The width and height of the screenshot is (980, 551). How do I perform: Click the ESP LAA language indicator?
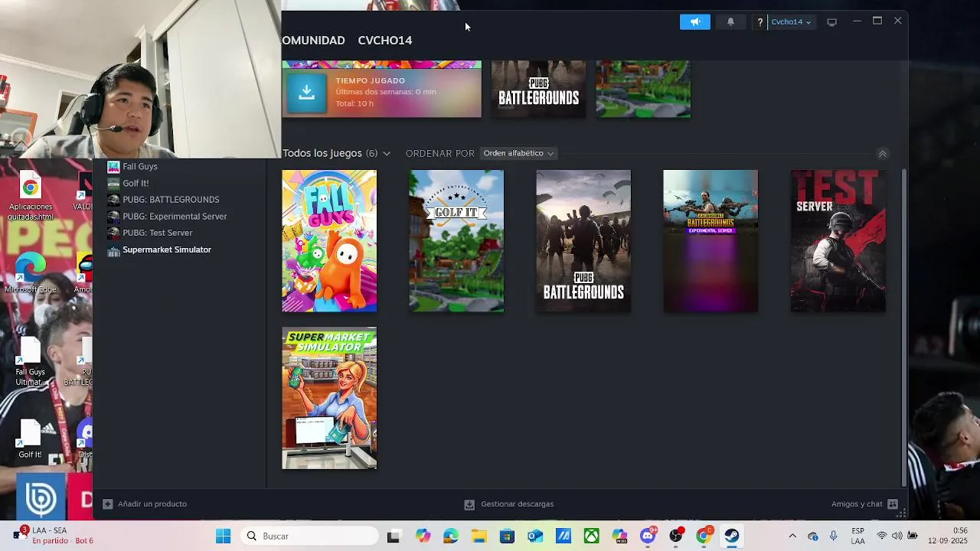click(857, 536)
